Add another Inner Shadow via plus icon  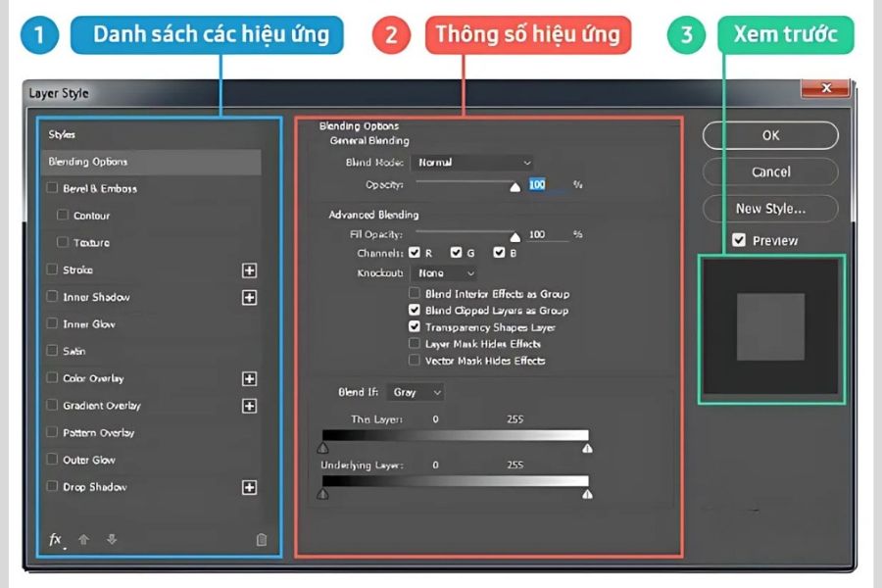[249, 298]
